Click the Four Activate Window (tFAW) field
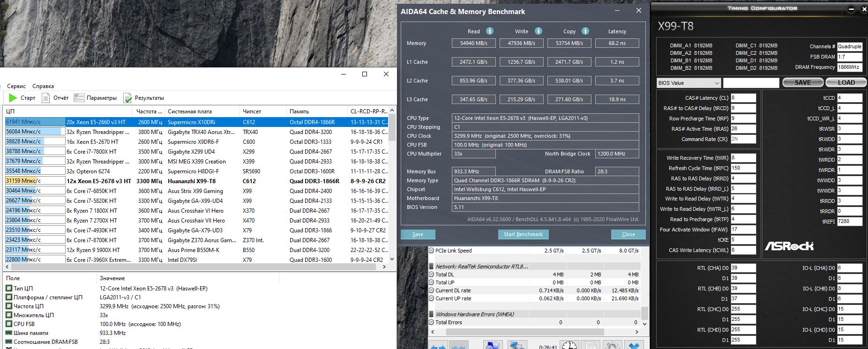 click(743, 230)
